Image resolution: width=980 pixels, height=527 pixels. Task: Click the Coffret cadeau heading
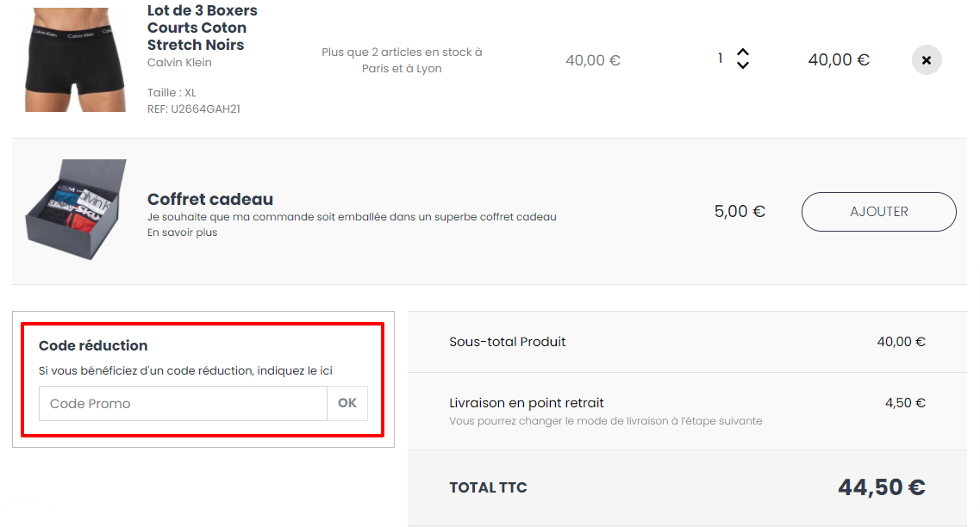tap(210, 199)
